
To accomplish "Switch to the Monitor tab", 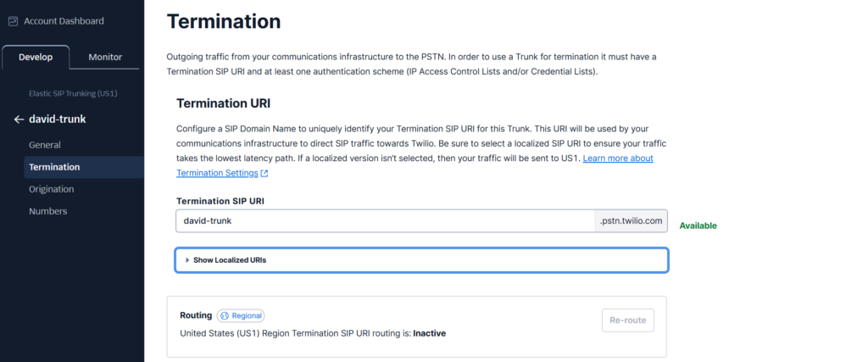I will click(105, 57).
